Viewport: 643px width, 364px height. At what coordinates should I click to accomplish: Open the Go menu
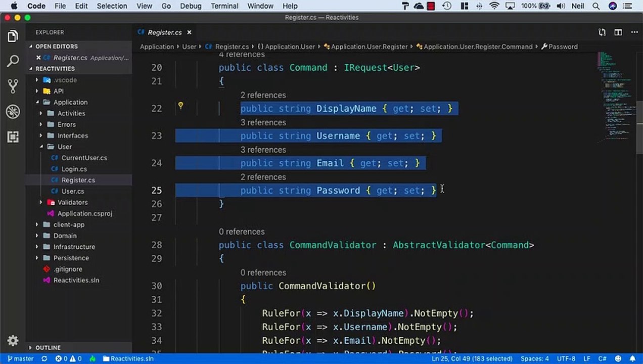tap(166, 6)
